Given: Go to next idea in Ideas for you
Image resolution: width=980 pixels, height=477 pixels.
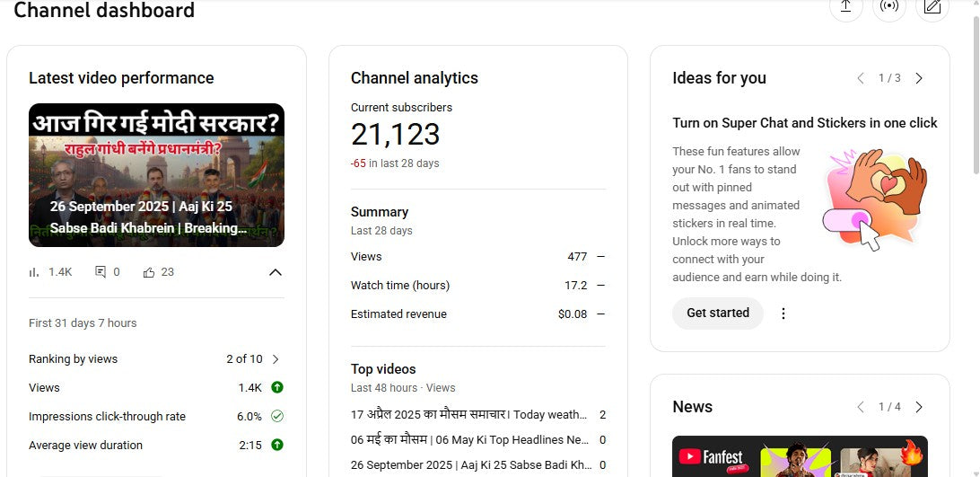Looking at the screenshot, I should [x=919, y=79].
